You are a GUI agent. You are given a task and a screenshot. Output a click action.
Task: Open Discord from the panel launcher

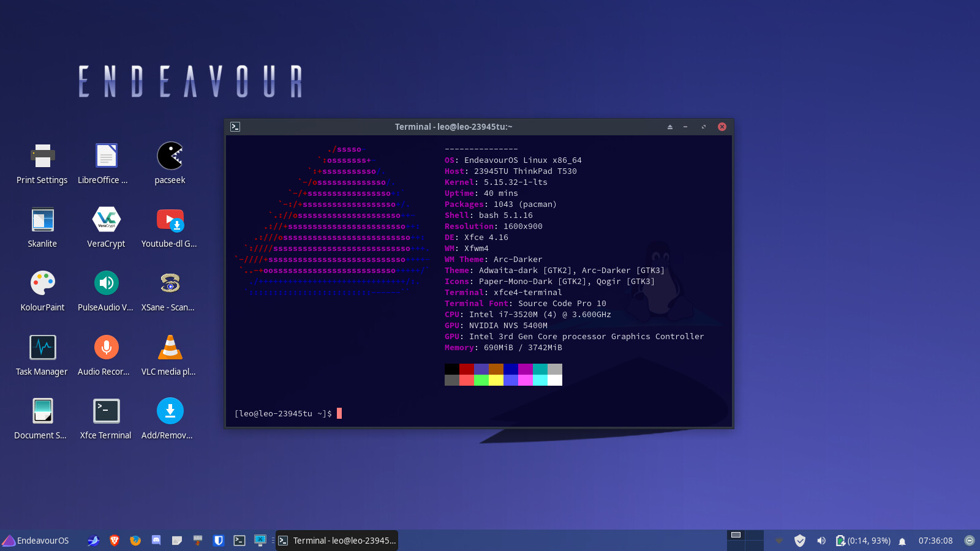click(x=156, y=541)
